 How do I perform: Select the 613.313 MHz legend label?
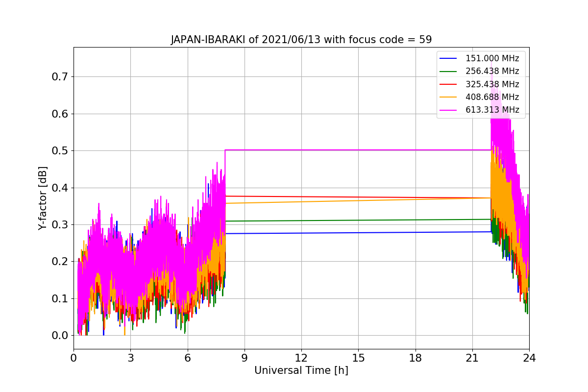(492, 110)
